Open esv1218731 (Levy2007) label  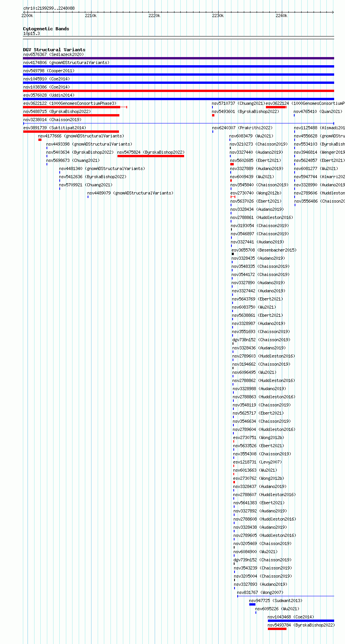[x=257, y=462]
